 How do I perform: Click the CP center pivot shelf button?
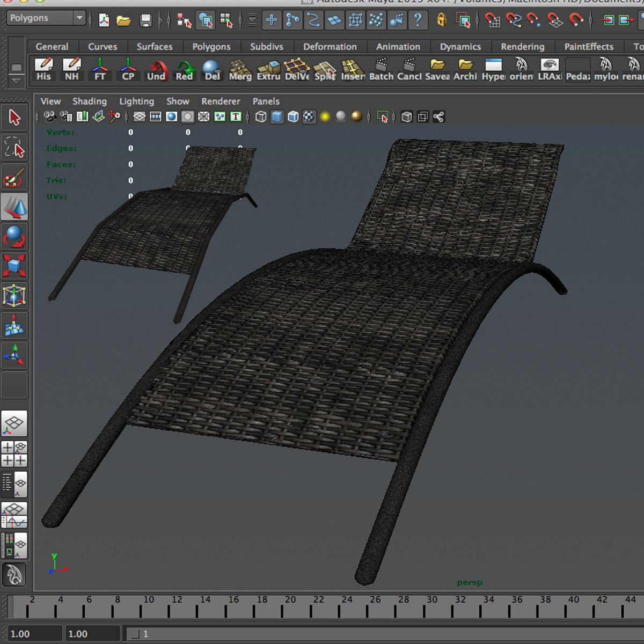pos(128,69)
